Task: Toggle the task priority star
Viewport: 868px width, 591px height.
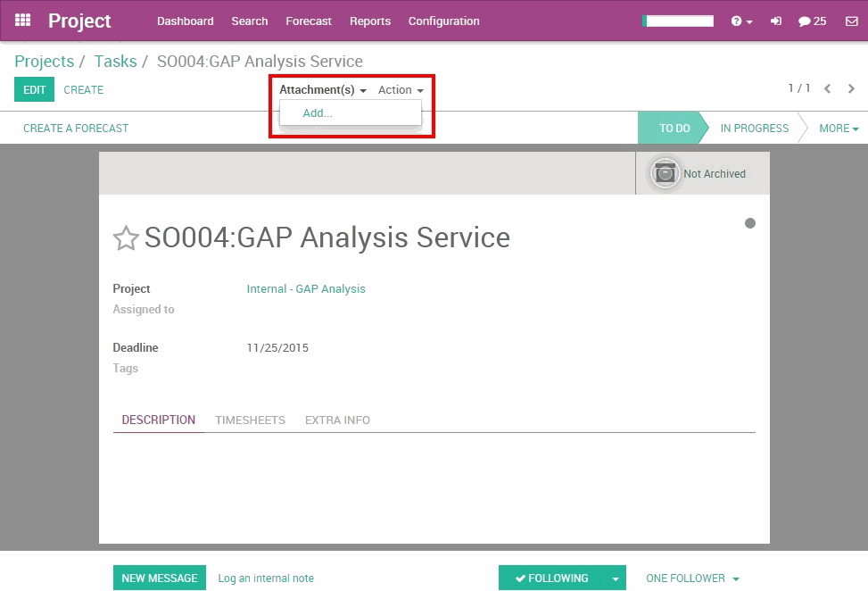Action: 125,238
